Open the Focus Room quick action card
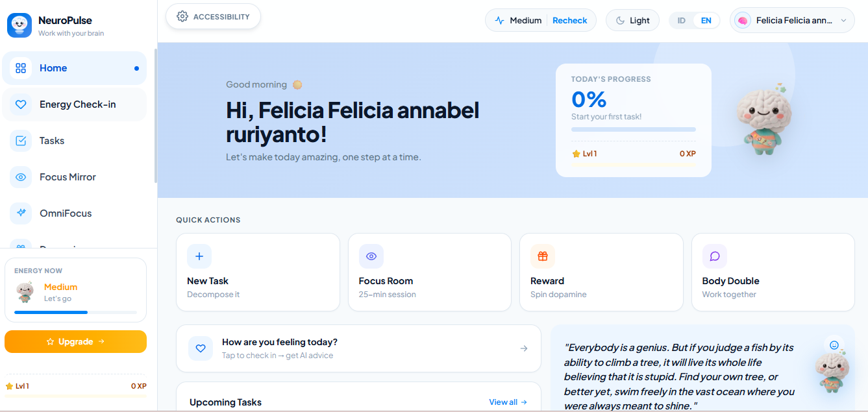The width and height of the screenshot is (868, 412). 429,273
